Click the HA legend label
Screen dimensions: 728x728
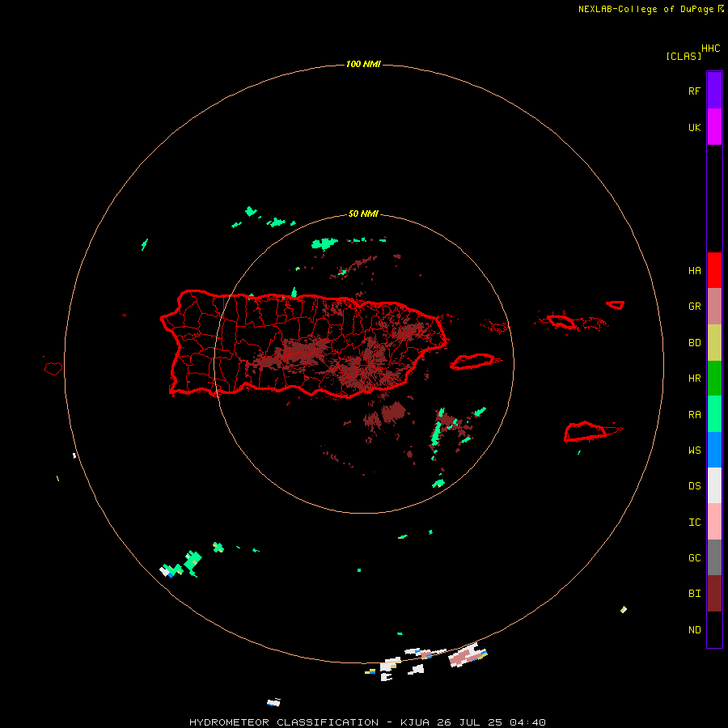[694, 271]
